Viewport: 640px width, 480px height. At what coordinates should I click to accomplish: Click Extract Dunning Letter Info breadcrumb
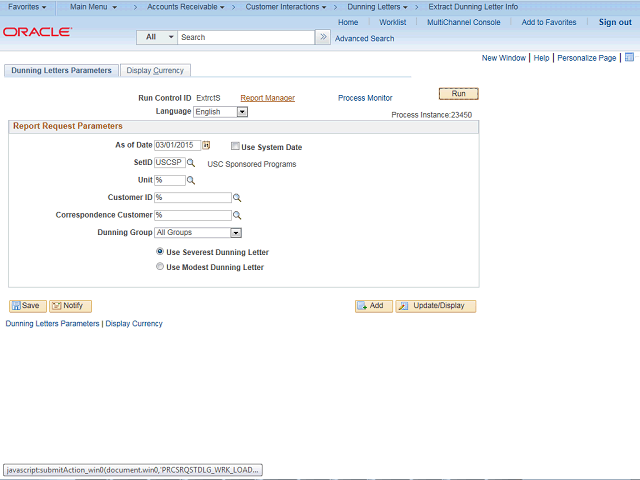[x=473, y=7]
